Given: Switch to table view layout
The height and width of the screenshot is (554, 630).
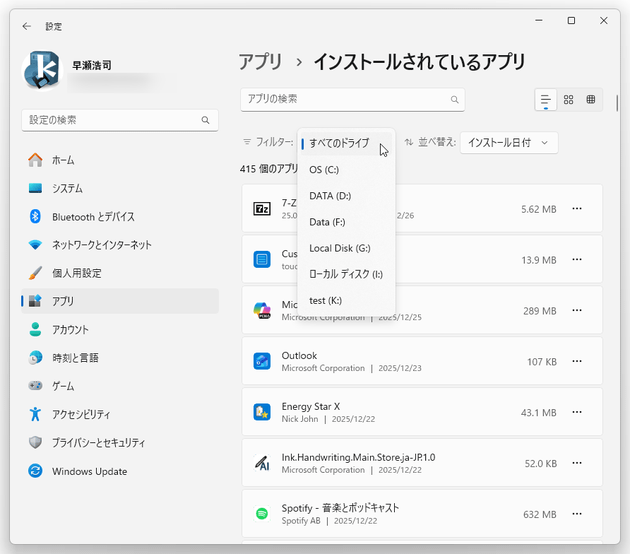Looking at the screenshot, I should point(591,100).
